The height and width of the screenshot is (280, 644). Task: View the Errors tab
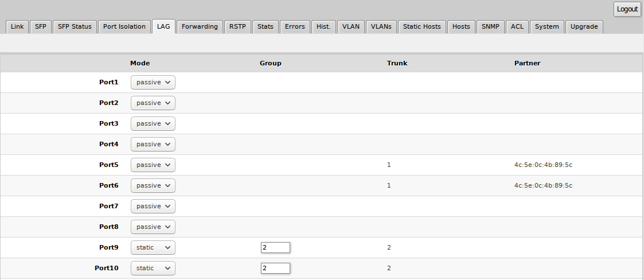coord(295,26)
